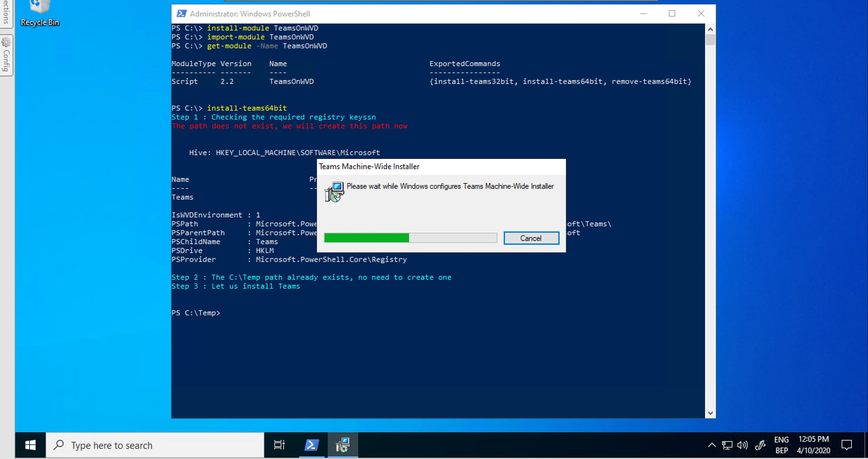Click 'PSProvider' registry line
The height and width of the screenshot is (459, 868).
point(289,260)
